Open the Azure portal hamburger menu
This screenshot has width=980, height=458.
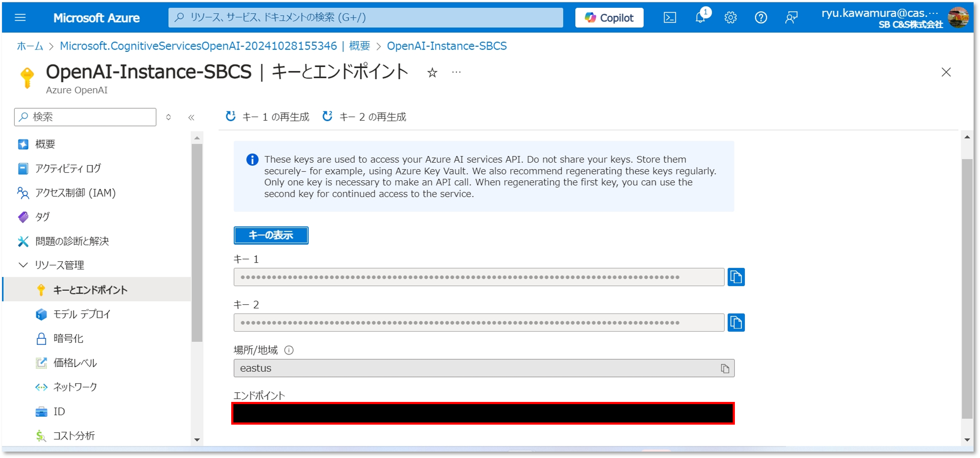20,17
